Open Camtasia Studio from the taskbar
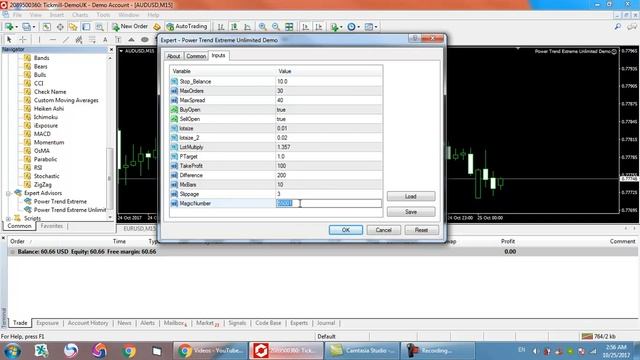 [x=362, y=351]
